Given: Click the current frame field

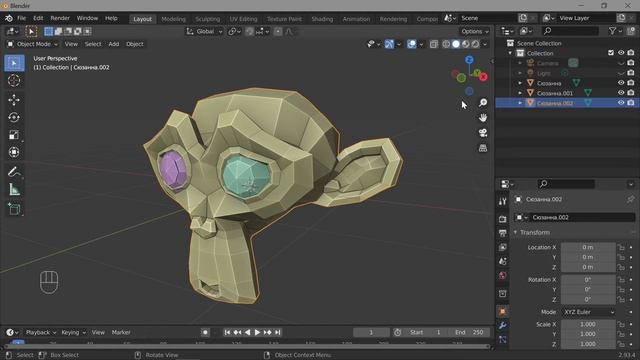Looking at the screenshot, I should [x=371, y=332].
